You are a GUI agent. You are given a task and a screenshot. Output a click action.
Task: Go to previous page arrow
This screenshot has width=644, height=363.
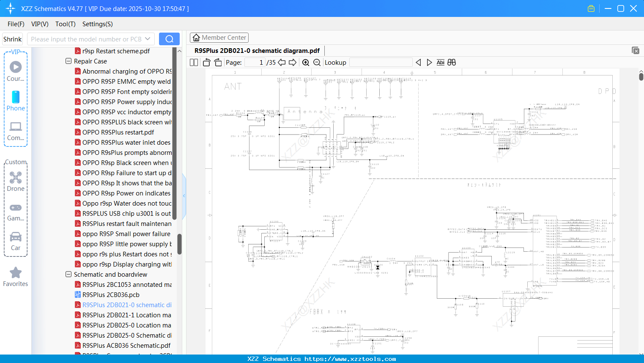[x=282, y=63]
